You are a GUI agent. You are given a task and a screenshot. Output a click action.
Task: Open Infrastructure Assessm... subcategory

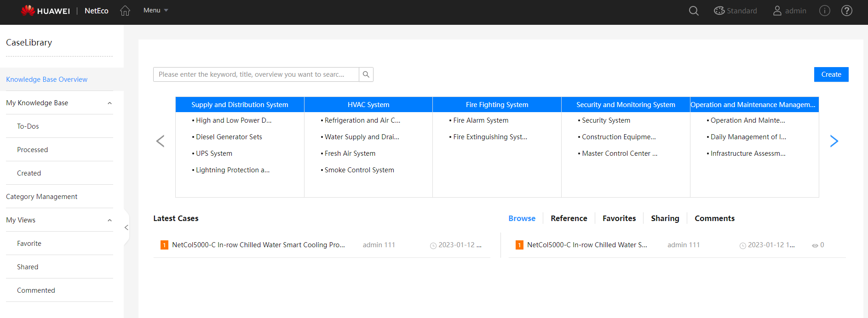pos(748,153)
